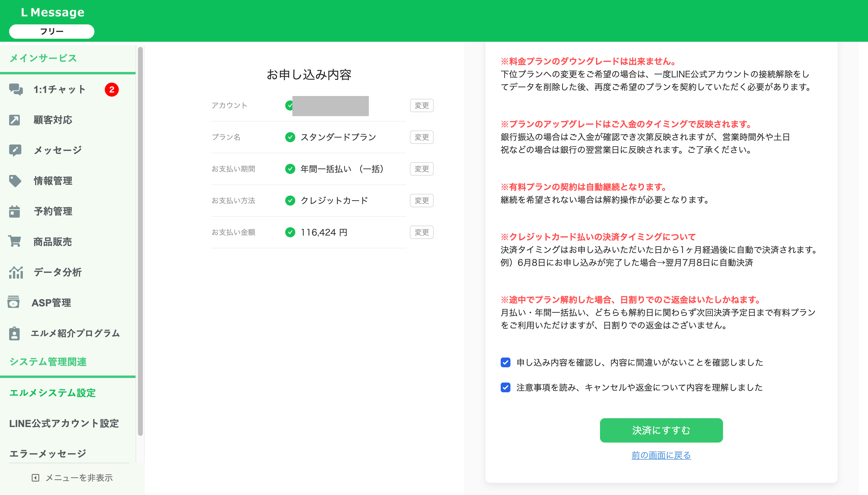Click the お支払い金額 row label
Viewport: 868px width, 495px height.
tap(233, 232)
